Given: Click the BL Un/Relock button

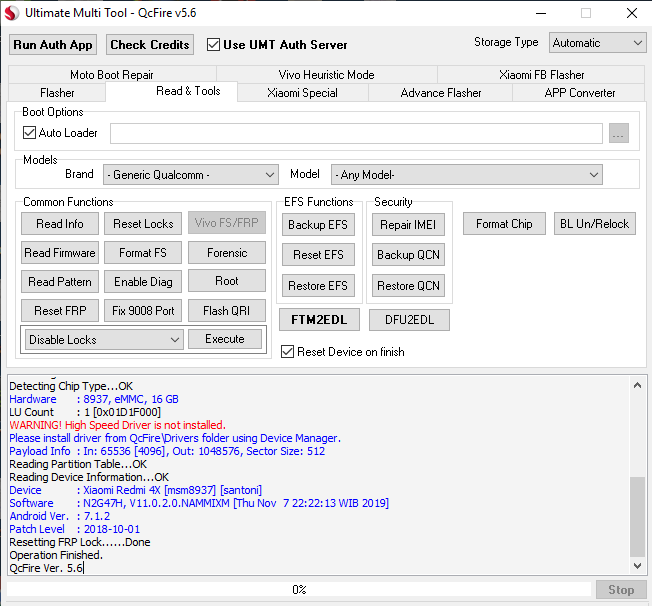Looking at the screenshot, I should click(595, 224).
